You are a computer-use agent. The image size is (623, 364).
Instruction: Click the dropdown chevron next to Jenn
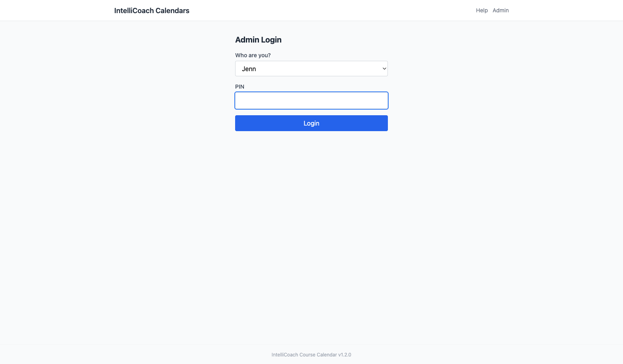tap(383, 68)
